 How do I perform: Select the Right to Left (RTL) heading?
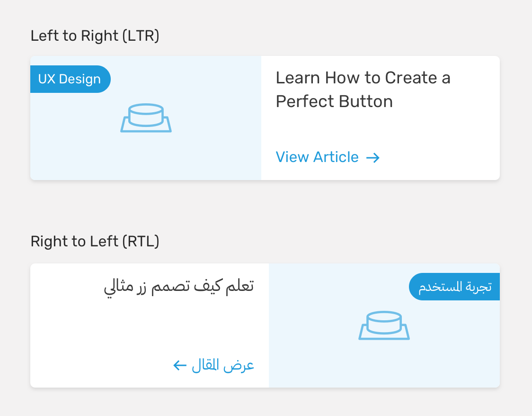point(95,241)
